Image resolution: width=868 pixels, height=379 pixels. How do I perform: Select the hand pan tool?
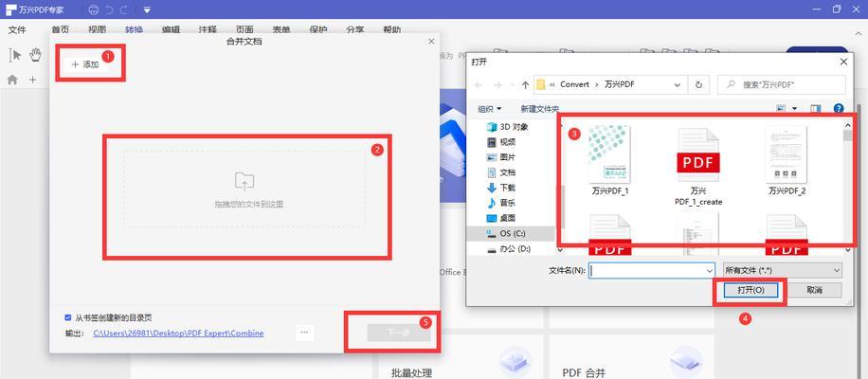pos(35,55)
